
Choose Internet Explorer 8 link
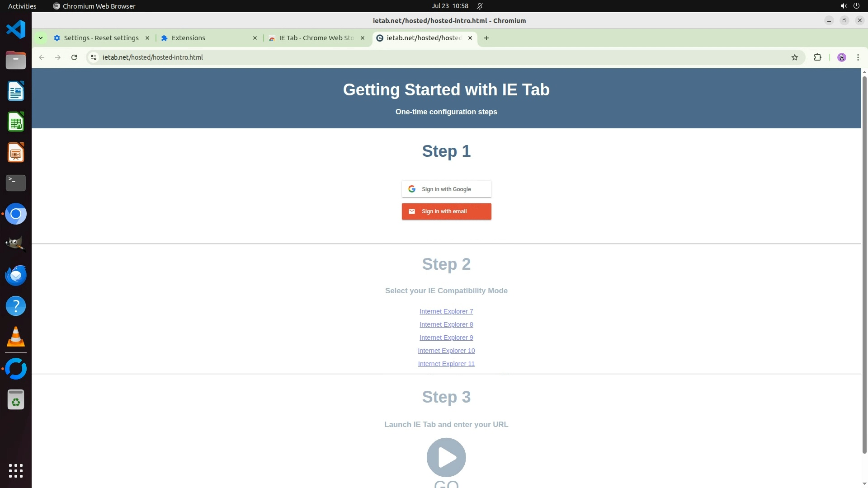[446, 324]
